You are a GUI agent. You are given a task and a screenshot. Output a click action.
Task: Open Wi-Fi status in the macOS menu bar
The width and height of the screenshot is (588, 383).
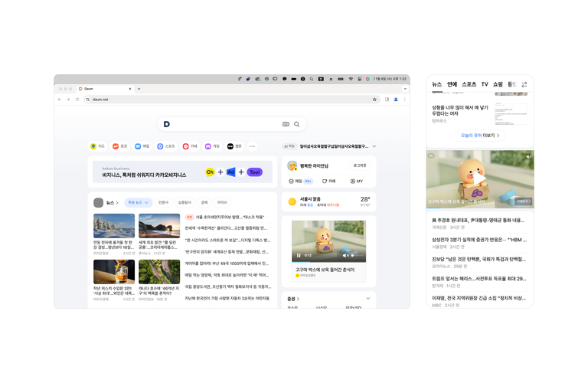click(351, 79)
